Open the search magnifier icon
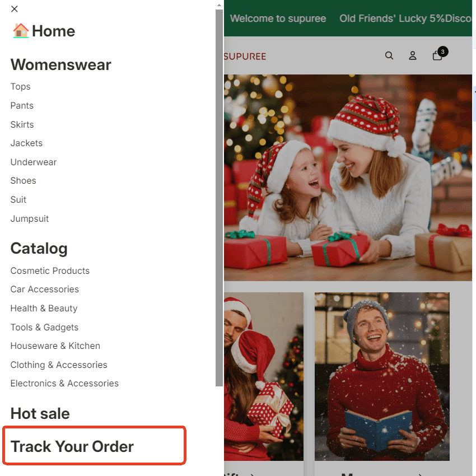 pyautogui.click(x=389, y=55)
